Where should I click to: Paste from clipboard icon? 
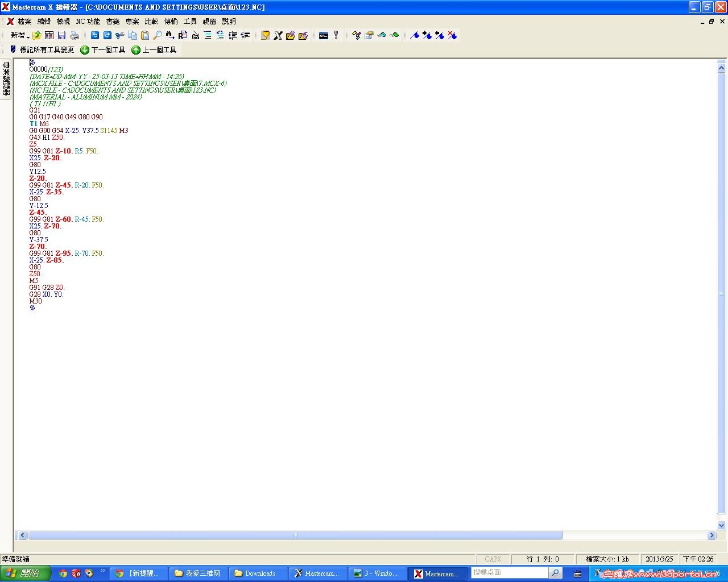point(145,35)
